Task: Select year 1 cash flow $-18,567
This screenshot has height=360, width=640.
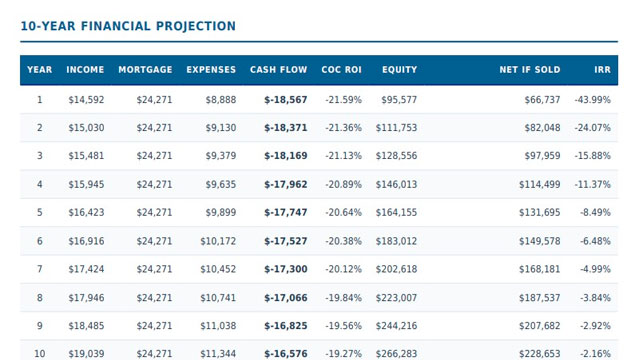Action: click(285, 100)
